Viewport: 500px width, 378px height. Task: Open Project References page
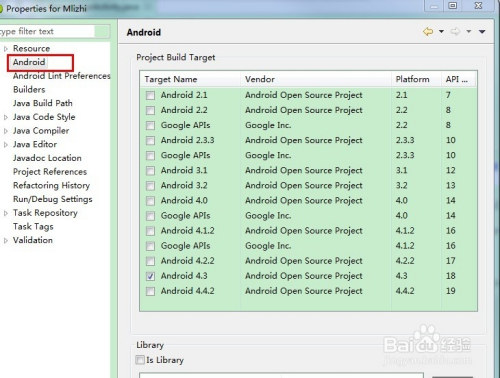[x=50, y=172]
